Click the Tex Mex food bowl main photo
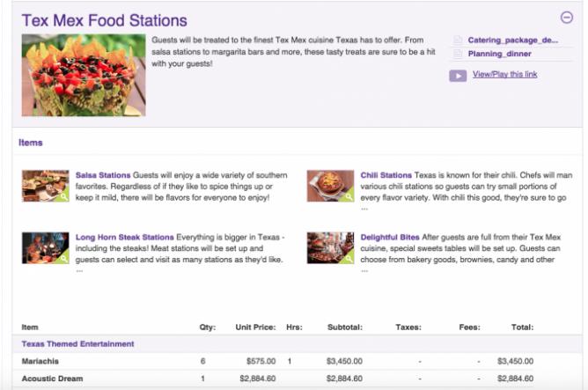This screenshot has width=588, height=390. 83,75
